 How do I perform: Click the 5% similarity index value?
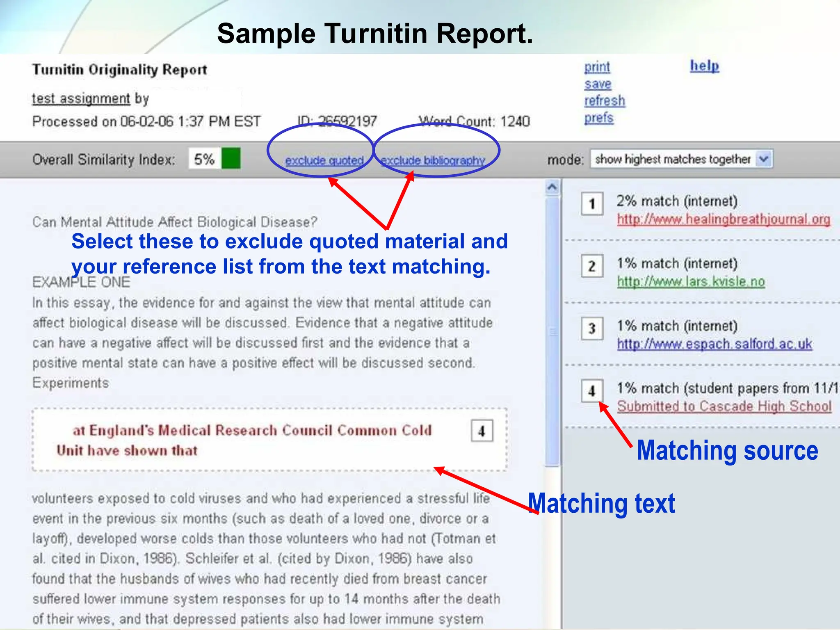(x=204, y=159)
